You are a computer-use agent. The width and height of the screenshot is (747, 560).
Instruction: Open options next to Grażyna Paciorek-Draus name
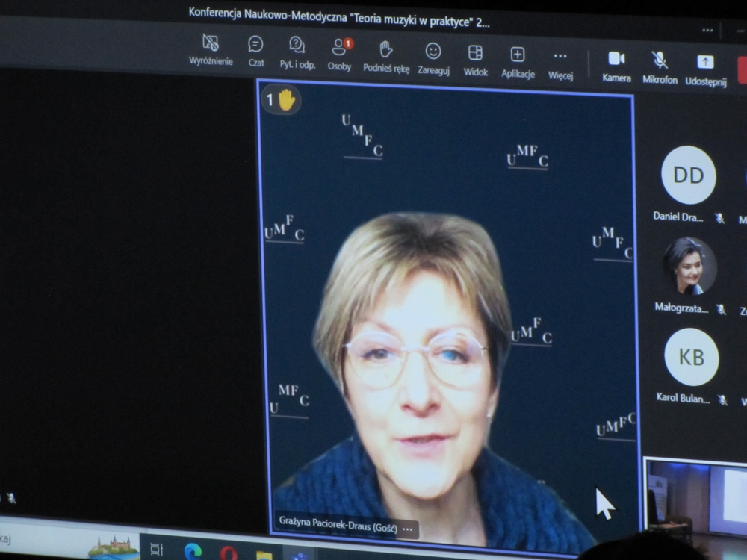(408, 529)
